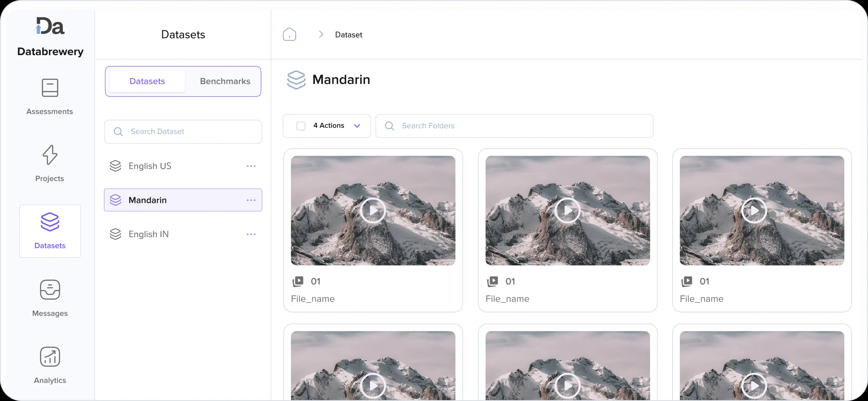Play the first video in bottom row

[373, 386]
